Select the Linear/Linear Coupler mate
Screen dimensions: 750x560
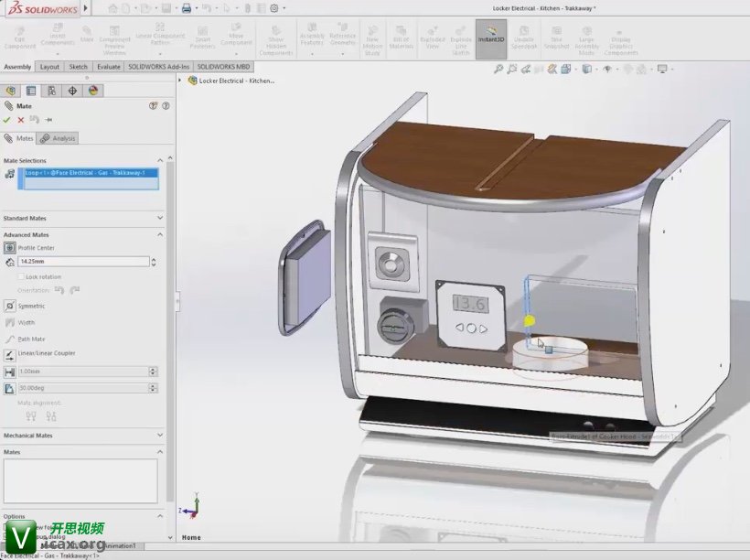tap(10, 353)
